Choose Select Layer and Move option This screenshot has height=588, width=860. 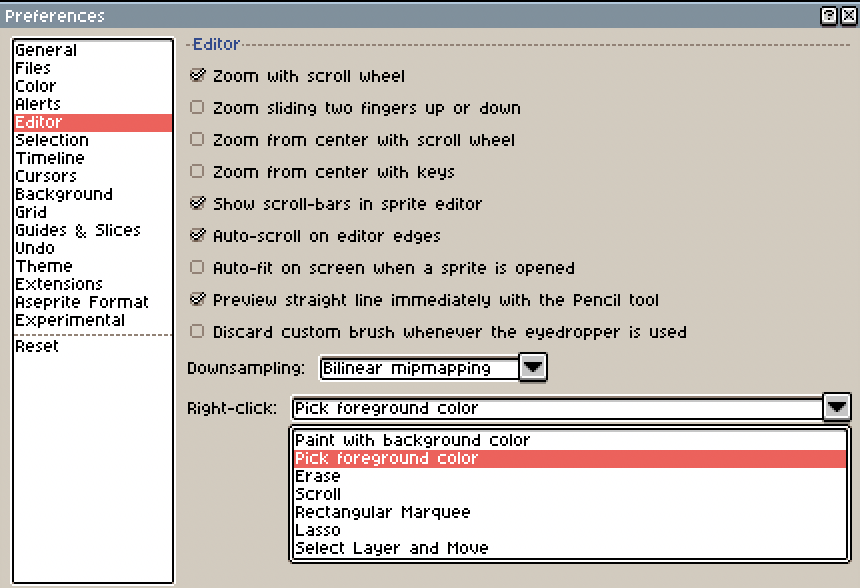[x=391, y=548]
